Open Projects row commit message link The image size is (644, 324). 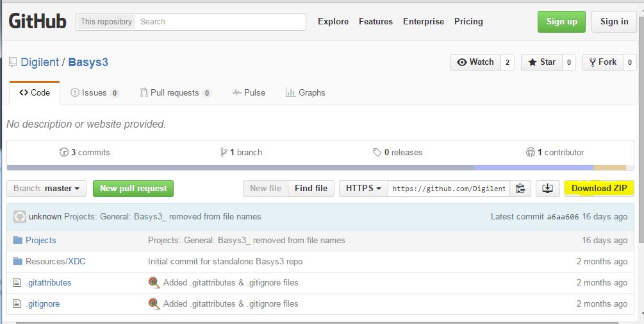[x=247, y=240]
